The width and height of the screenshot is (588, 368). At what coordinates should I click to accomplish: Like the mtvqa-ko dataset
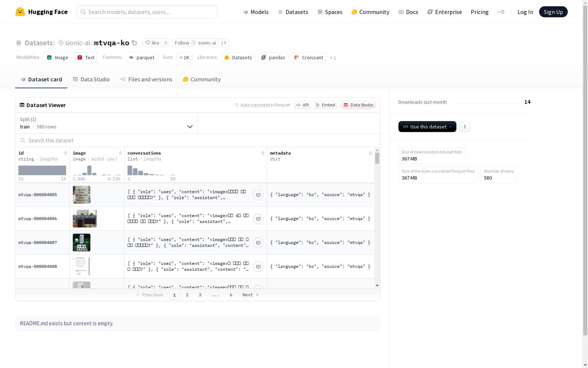(152, 43)
